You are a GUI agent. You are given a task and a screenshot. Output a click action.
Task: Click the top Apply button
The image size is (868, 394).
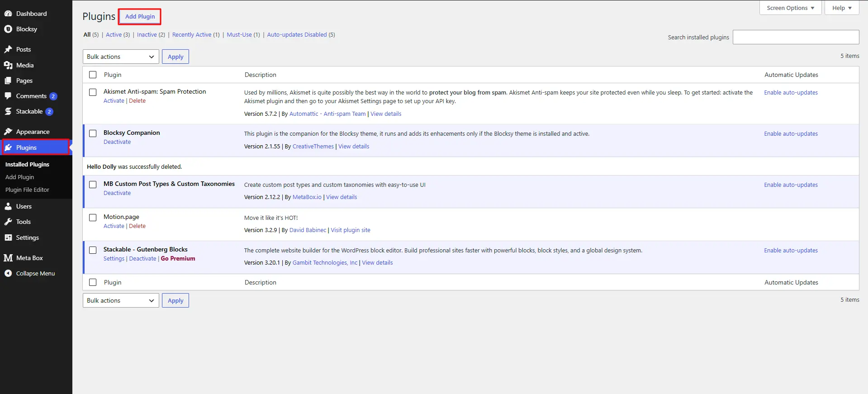[x=175, y=57]
